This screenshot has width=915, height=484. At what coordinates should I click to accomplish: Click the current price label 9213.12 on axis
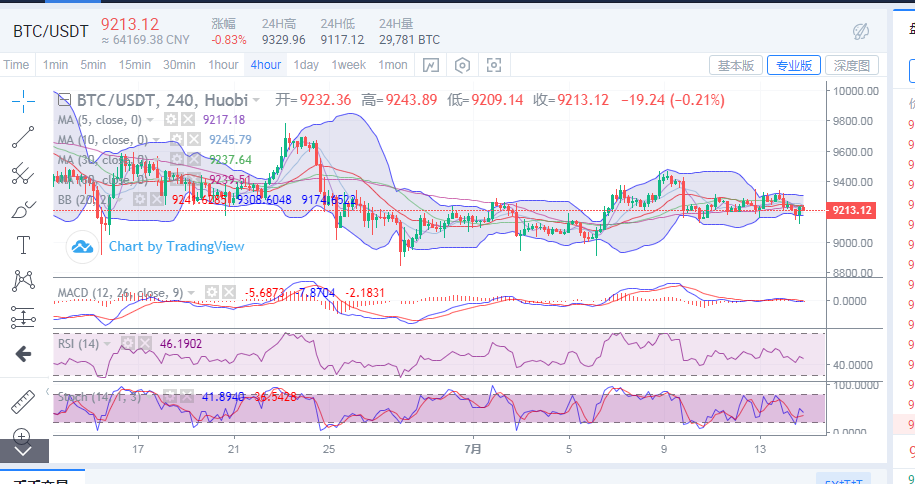853,210
